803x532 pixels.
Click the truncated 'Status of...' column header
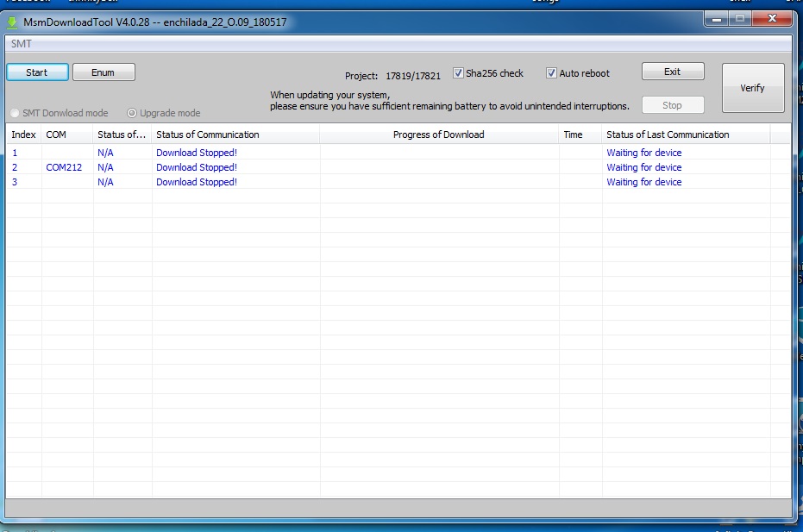click(x=122, y=135)
